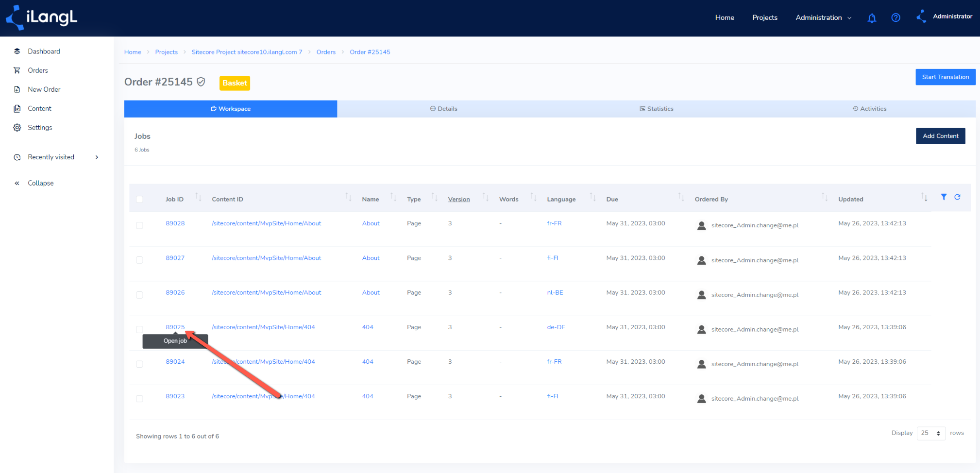Click the Start Translation button

pos(946,77)
